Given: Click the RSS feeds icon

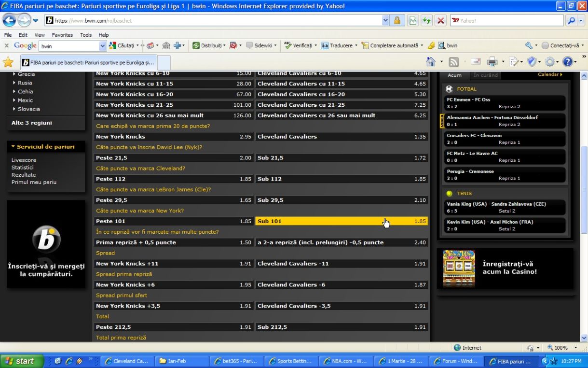Looking at the screenshot, I should [x=453, y=62].
